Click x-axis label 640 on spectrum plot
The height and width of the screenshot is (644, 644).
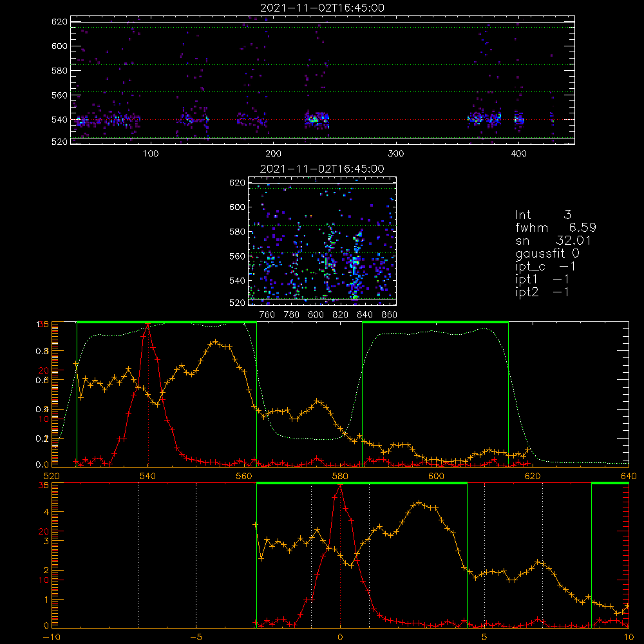point(629,476)
